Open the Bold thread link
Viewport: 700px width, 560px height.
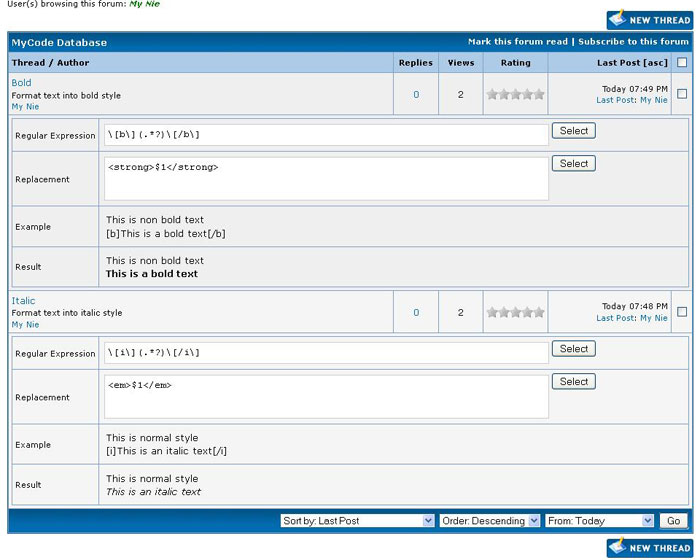pyautogui.click(x=21, y=83)
